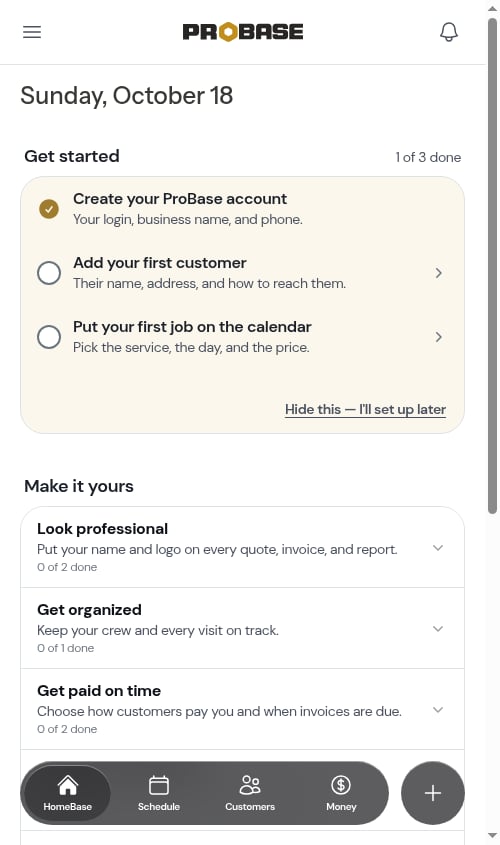Screen dimensions: 500x845
Task: Open the Schedule calendar icon
Action: click(x=158, y=785)
